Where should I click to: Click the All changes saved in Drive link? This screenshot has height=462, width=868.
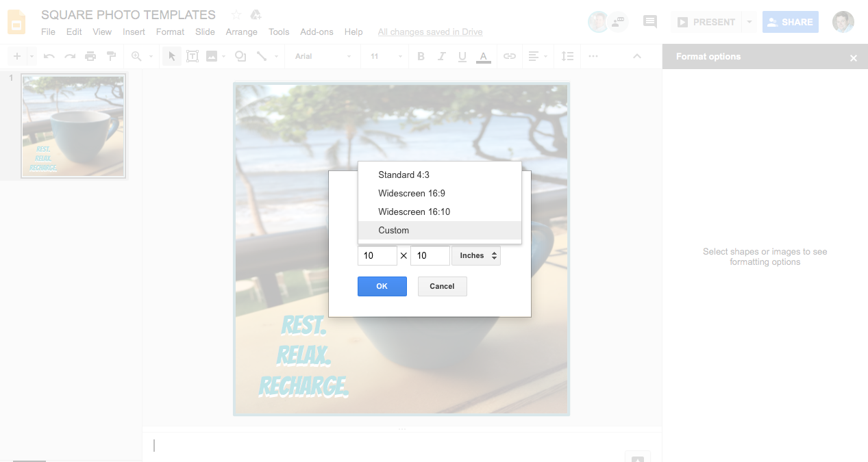[x=430, y=31]
